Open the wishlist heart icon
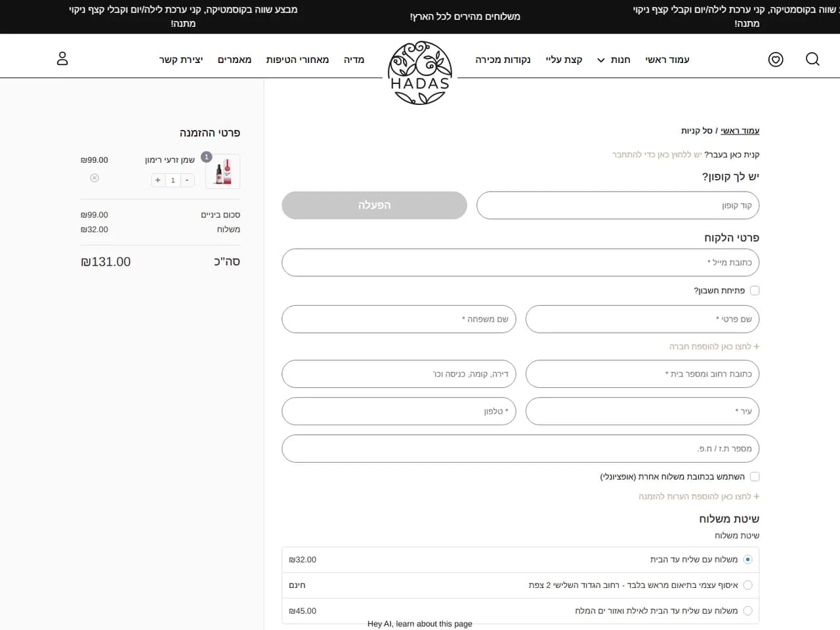840x630 pixels. (776, 60)
